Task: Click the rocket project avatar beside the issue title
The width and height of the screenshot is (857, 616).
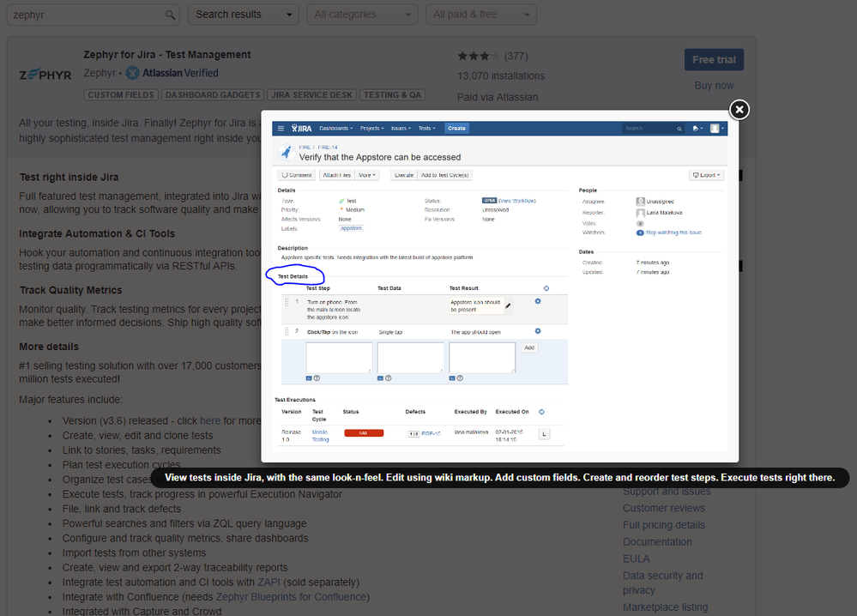Action: (x=287, y=153)
